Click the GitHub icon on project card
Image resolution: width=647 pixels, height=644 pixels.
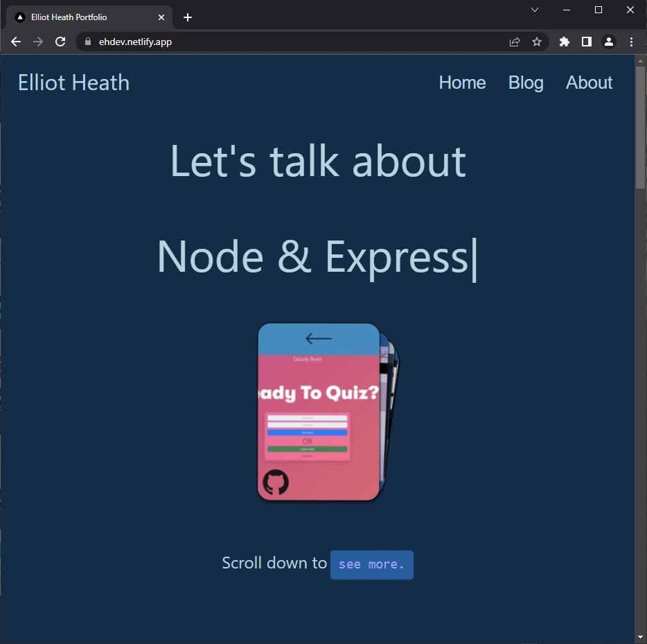coord(276,482)
